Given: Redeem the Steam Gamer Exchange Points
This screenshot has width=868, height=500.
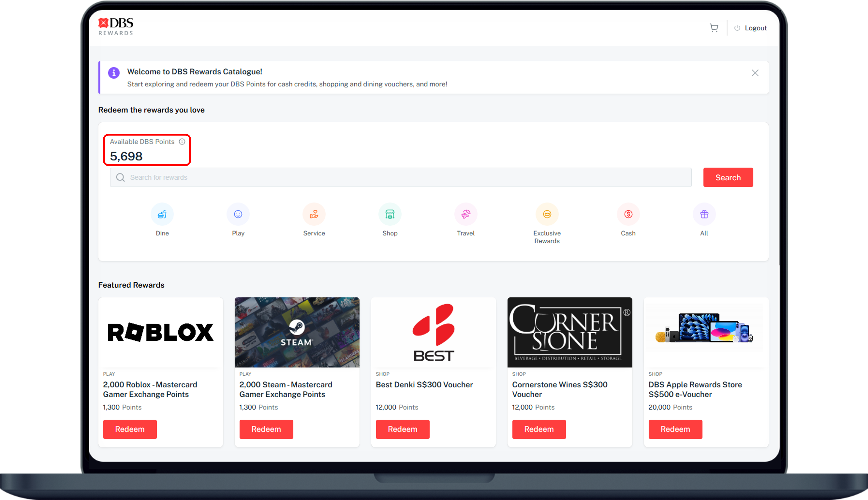Looking at the screenshot, I should [266, 429].
